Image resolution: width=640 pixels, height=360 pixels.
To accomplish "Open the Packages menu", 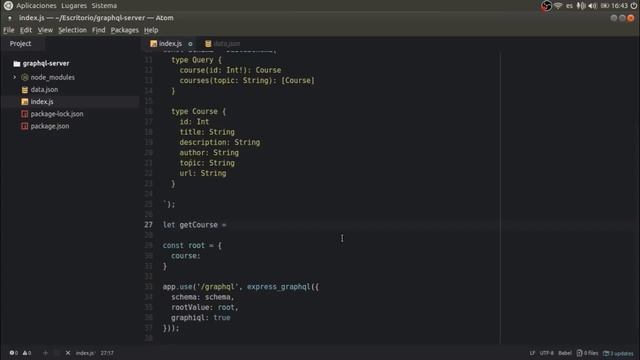I will 124,30.
